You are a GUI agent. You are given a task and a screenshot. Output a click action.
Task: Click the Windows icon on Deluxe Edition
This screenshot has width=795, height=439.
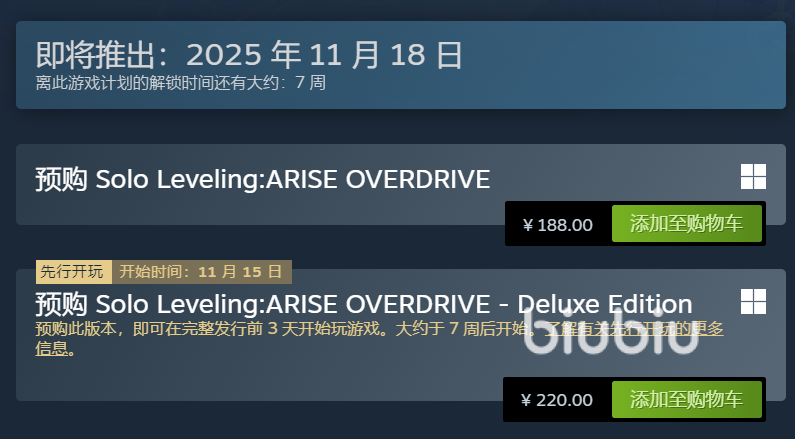(753, 302)
